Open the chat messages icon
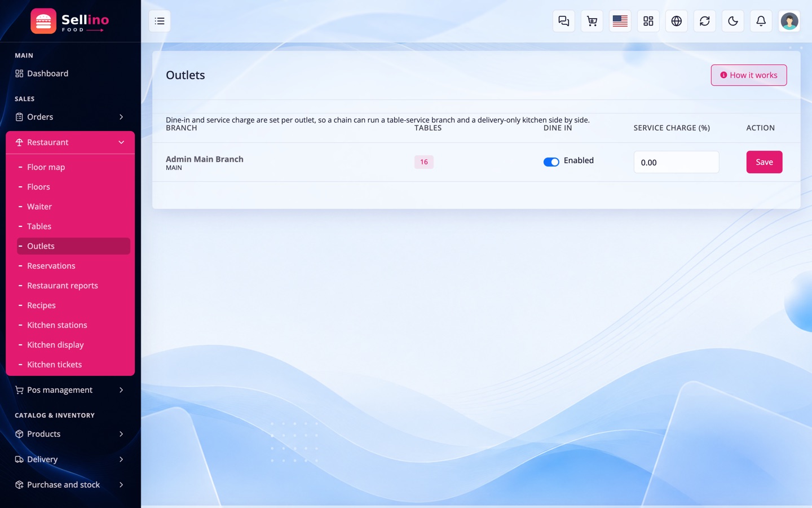The width and height of the screenshot is (812, 508). [x=563, y=21]
